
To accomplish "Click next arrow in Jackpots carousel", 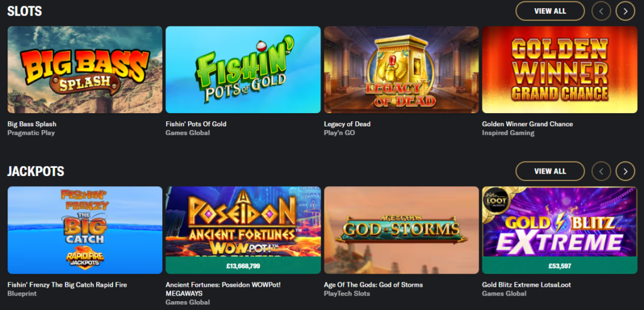I will 625,171.
